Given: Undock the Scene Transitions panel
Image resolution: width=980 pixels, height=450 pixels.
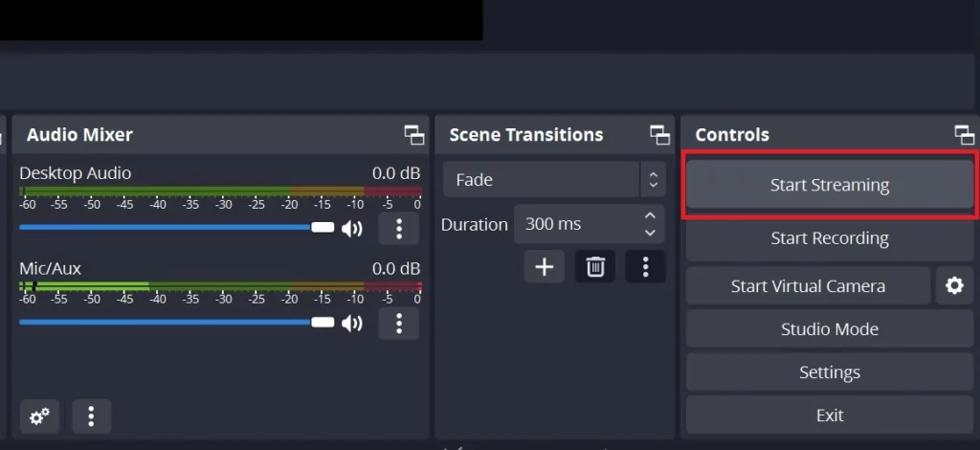Looking at the screenshot, I should pyautogui.click(x=660, y=135).
